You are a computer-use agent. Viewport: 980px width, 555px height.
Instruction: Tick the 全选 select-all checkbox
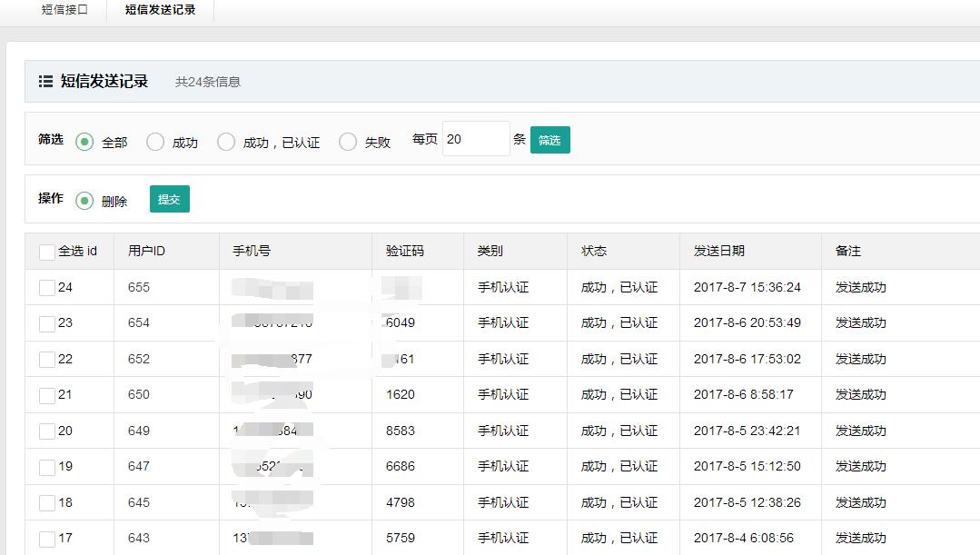[x=47, y=253]
